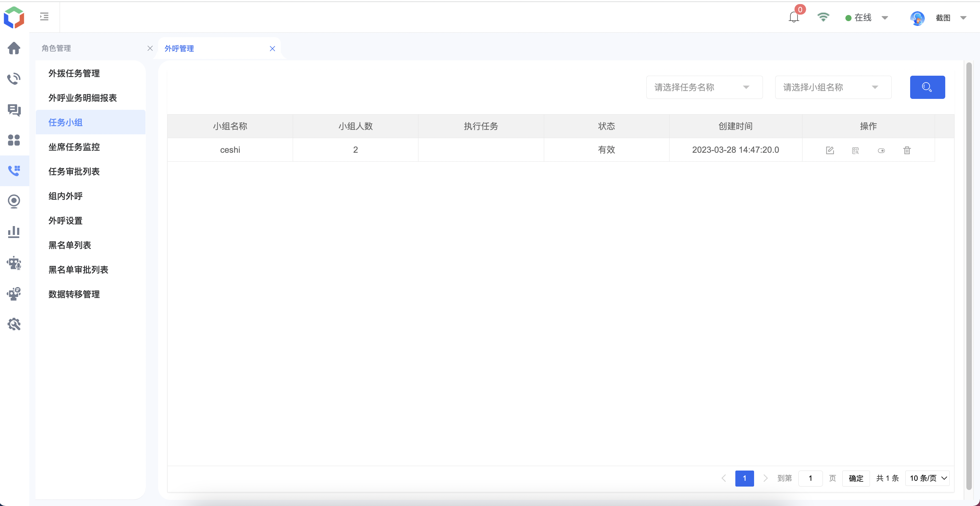Open the phone call sidebar icon
Viewport: 980px width, 506px height.
[14, 78]
